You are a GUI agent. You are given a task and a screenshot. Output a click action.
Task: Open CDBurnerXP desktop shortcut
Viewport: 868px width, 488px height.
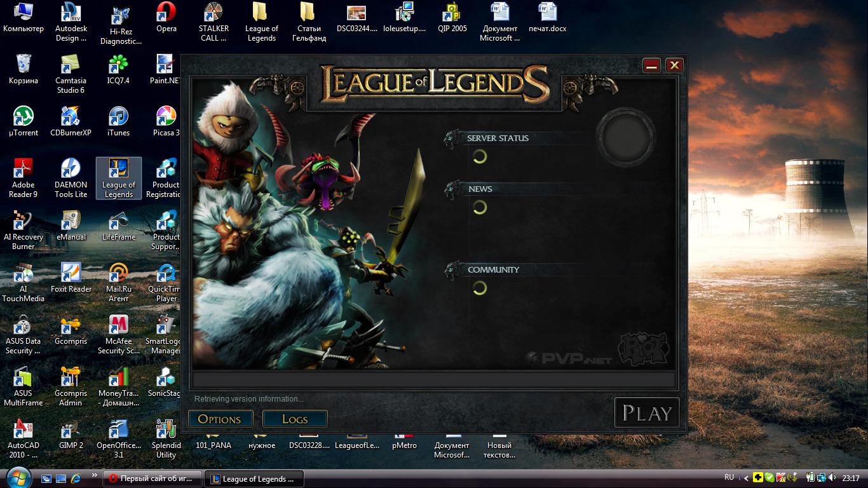(71, 122)
